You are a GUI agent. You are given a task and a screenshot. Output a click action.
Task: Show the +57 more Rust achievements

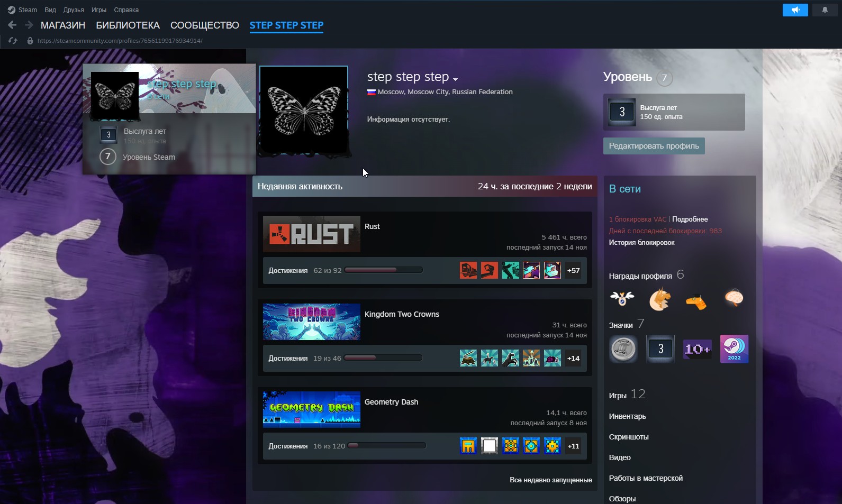pyautogui.click(x=573, y=270)
